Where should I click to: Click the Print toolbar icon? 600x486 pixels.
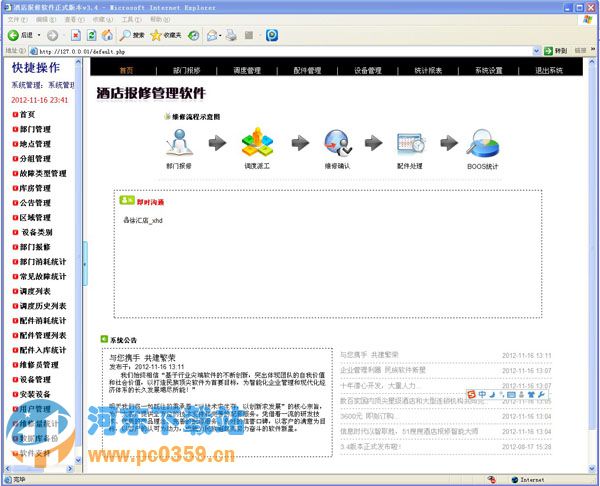(231, 36)
